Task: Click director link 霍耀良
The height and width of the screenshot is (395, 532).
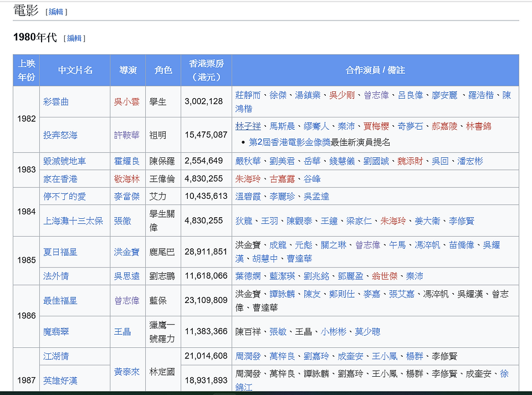Action: (126, 161)
